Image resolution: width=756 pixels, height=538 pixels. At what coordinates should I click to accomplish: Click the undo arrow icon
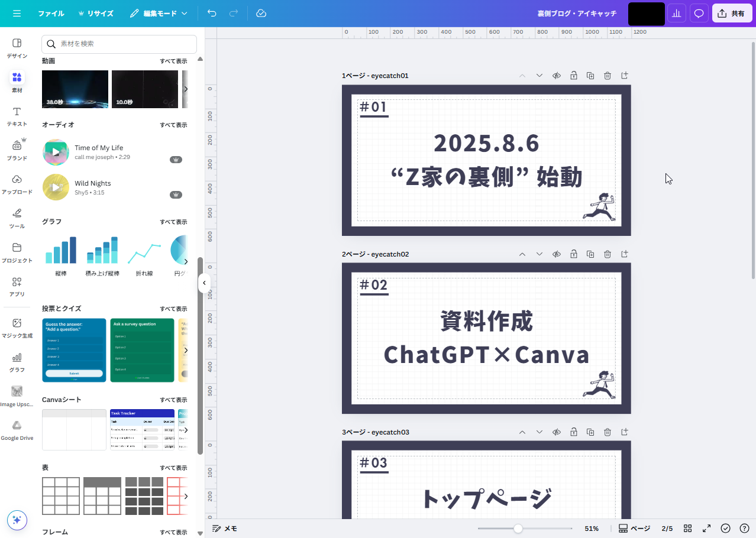(x=212, y=13)
